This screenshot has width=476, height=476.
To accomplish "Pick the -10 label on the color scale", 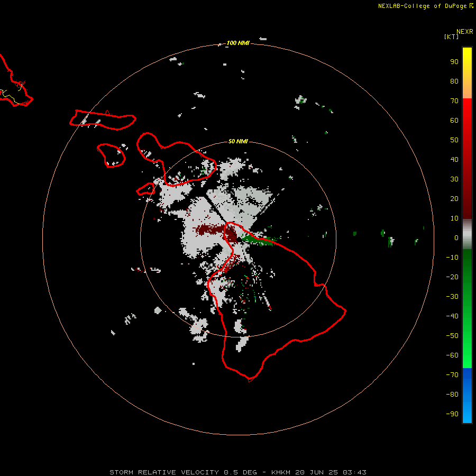I will [452, 258].
